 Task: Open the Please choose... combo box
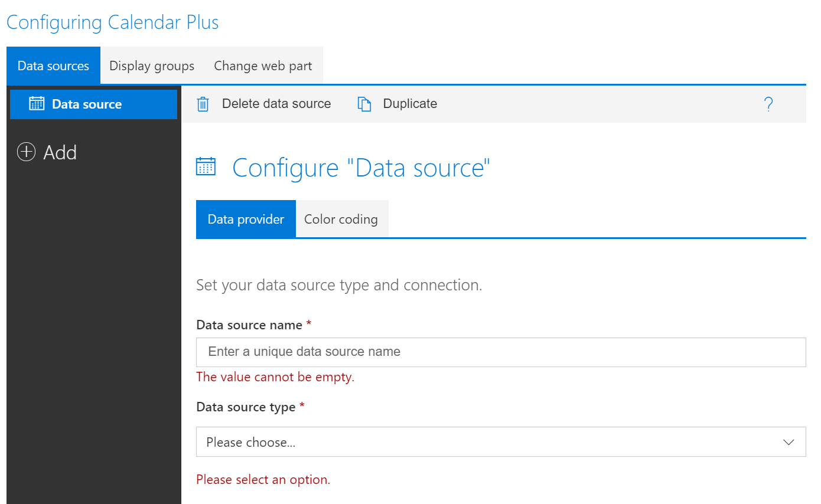[x=501, y=441]
